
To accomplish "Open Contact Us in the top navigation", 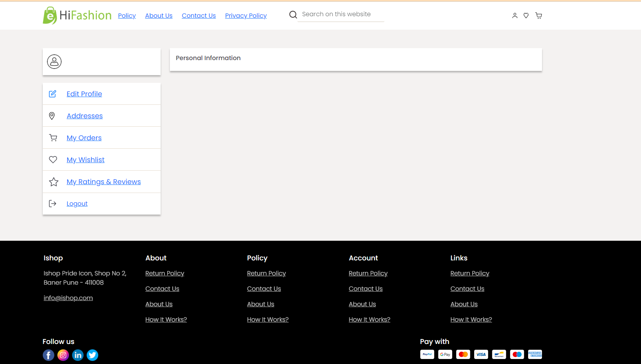I will pos(199,15).
